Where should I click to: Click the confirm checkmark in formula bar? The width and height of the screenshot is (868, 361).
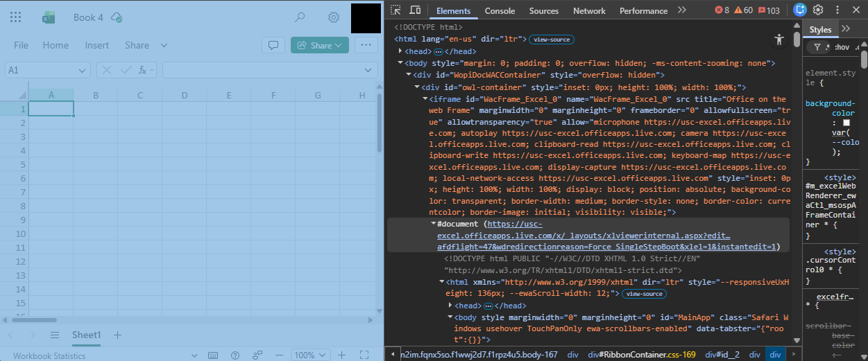point(126,70)
